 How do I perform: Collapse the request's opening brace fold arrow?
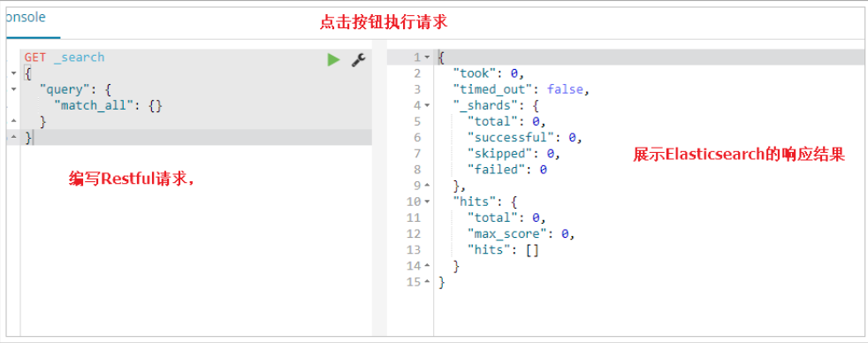(x=13, y=73)
